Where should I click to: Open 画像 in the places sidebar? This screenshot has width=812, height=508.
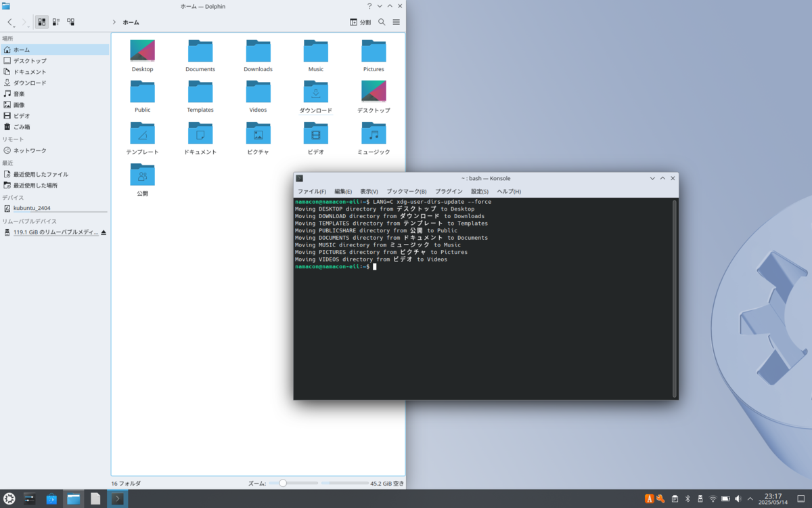[x=55, y=104]
